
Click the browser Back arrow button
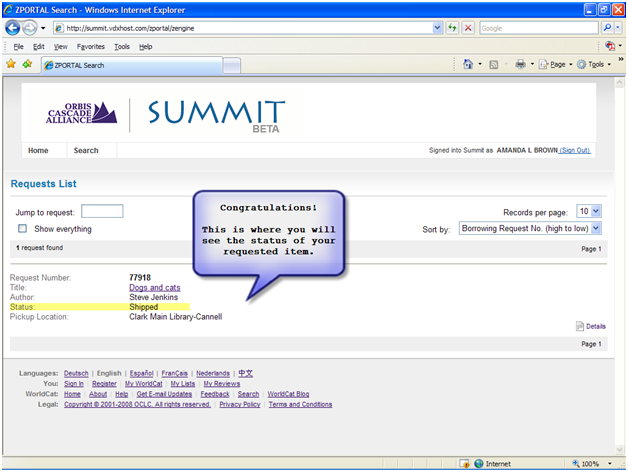click(x=12, y=28)
